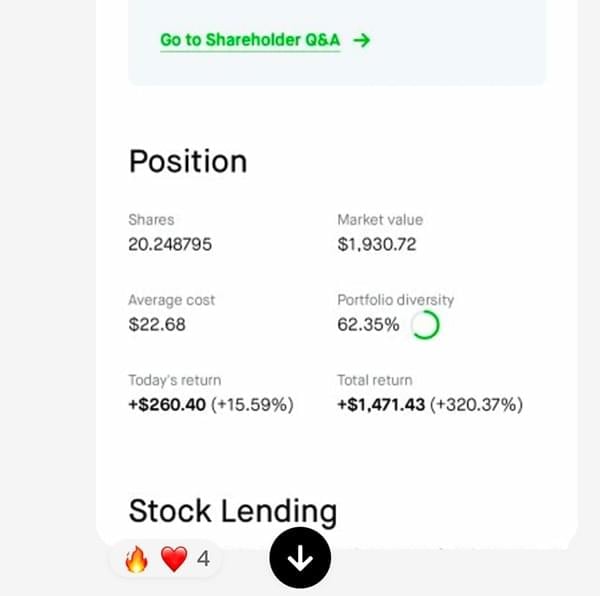Click the 62.35% portfolio diversity figure
The height and width of the screenshot is (596, 600).
pyautogui.click(x=368, y=324)
